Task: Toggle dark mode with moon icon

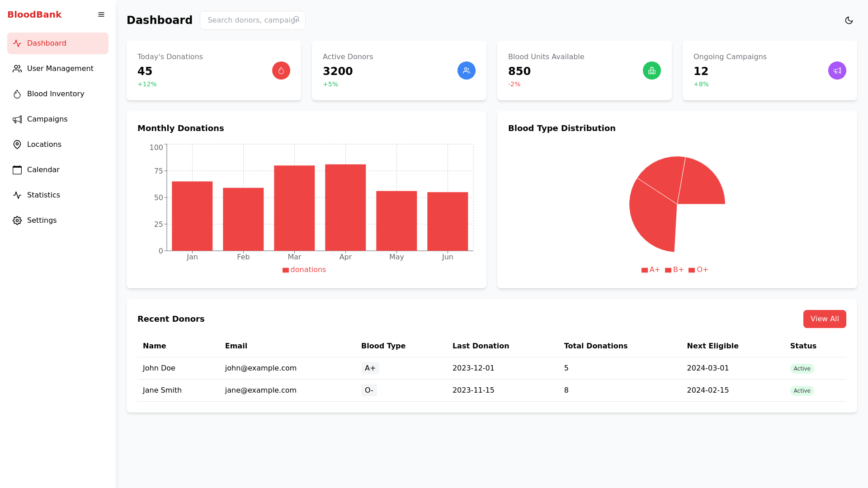Action: coord(849,20)
